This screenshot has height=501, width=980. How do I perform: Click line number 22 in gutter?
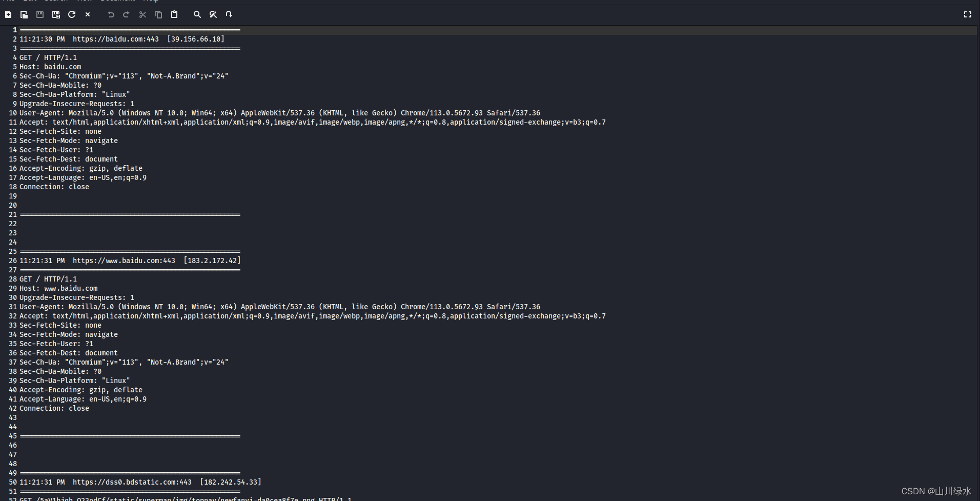13,224
